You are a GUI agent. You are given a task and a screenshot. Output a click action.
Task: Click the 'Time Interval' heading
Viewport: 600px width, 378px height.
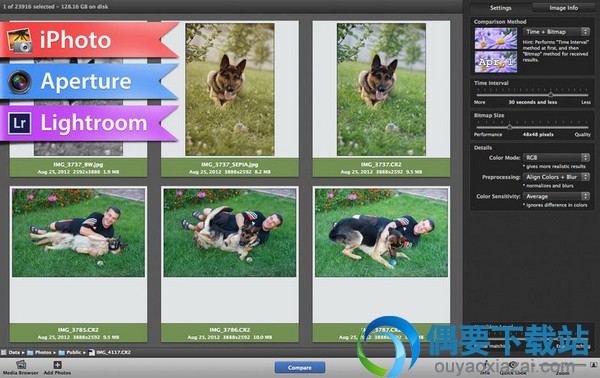pyautogui.click(x=491, y=83)
